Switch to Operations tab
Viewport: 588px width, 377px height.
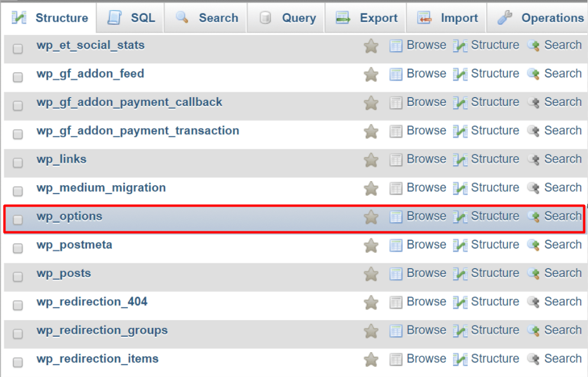[538, 18]
